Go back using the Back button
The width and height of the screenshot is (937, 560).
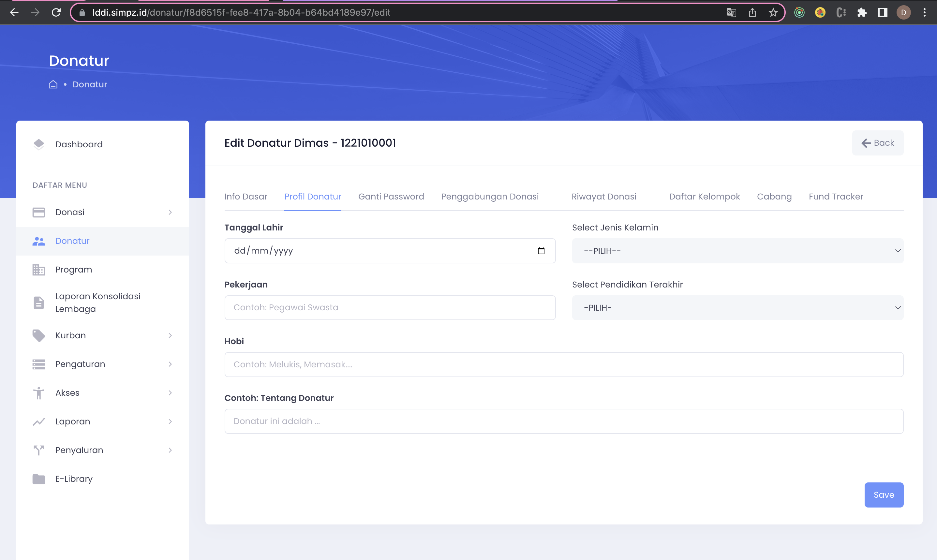(877, 143)
